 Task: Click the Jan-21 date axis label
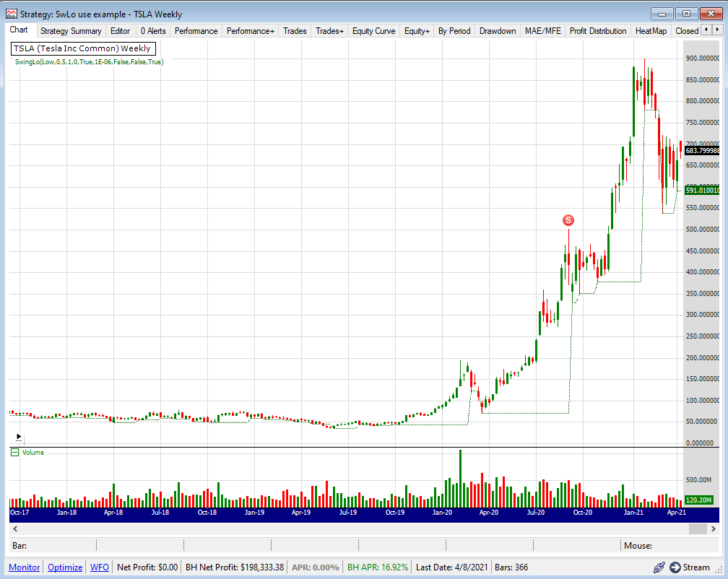[633, 512]
